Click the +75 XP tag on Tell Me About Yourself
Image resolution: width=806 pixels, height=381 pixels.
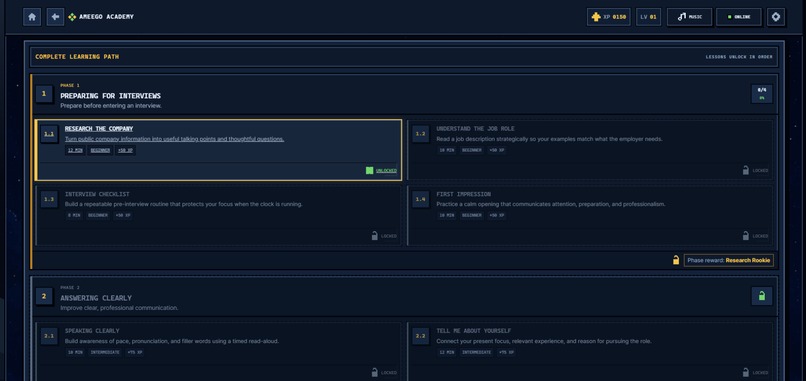506,352
